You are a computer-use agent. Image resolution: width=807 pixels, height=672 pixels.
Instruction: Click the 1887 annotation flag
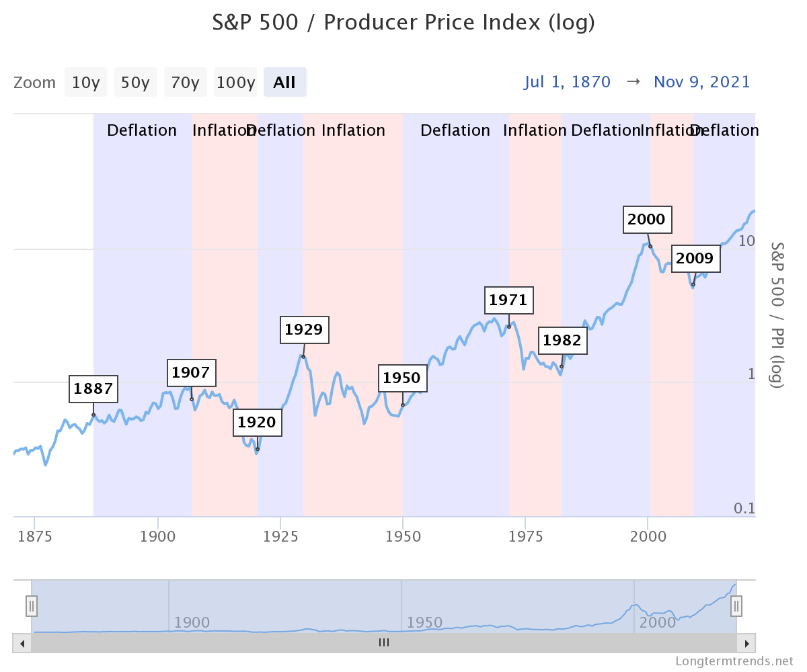[x=93, y=388]
